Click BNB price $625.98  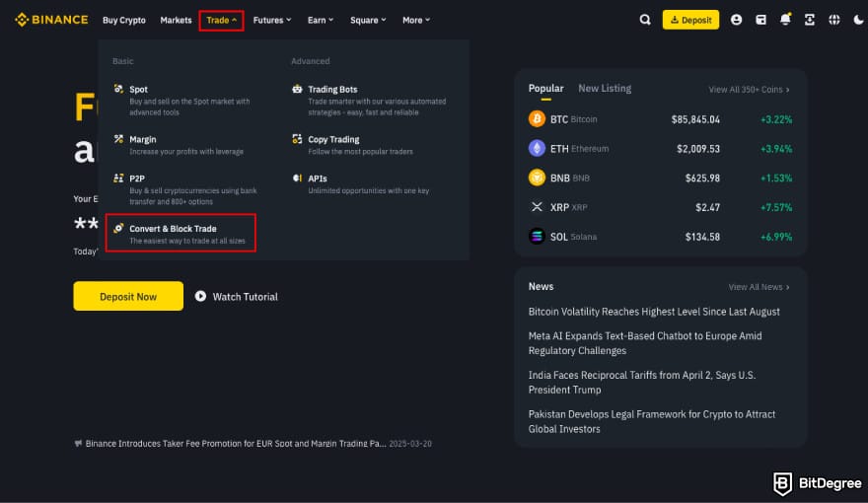[702, 178]
